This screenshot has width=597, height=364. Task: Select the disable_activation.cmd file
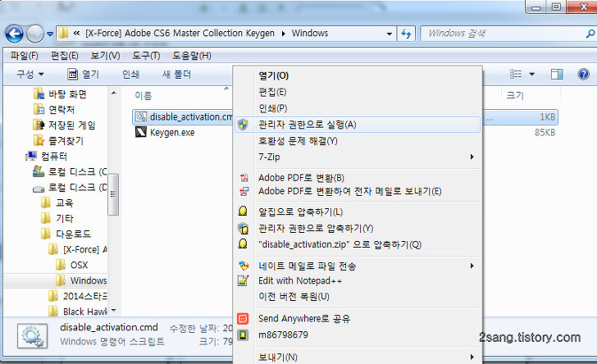coord(183,117)
